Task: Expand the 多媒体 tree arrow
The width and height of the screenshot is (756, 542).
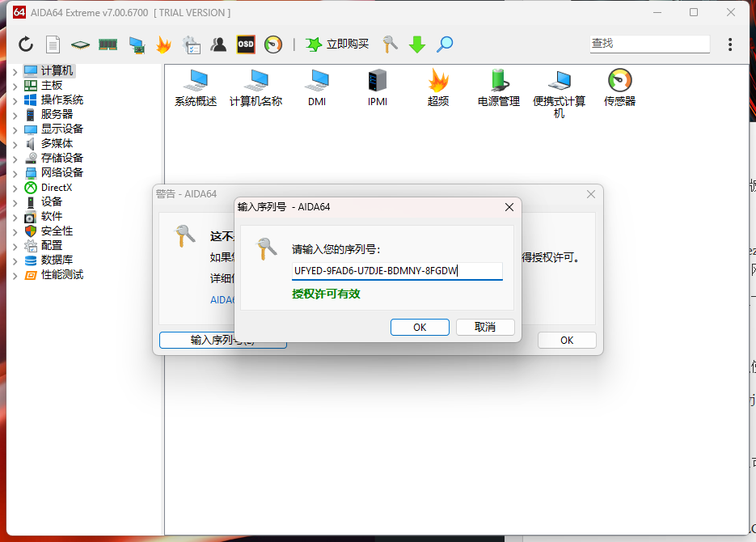Action: (15, 145)
